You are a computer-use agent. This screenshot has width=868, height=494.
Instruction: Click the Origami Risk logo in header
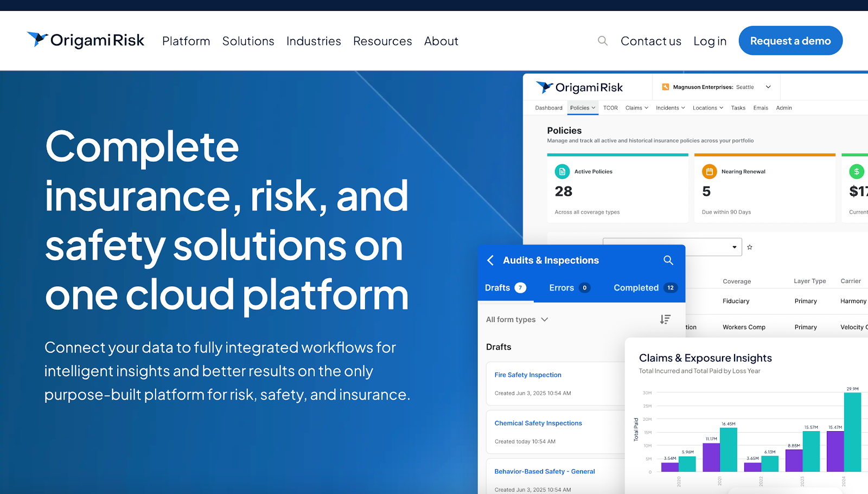tap(86, 40)
